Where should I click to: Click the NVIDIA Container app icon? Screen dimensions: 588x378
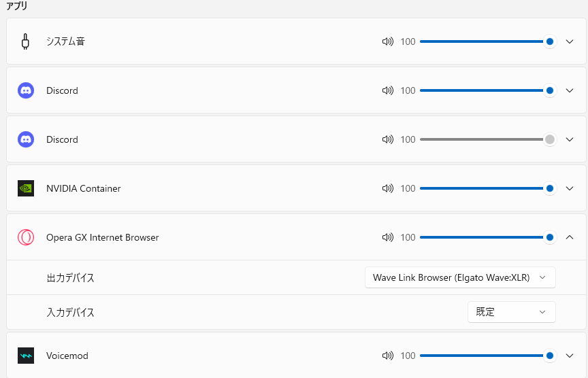tap(26, 188)
